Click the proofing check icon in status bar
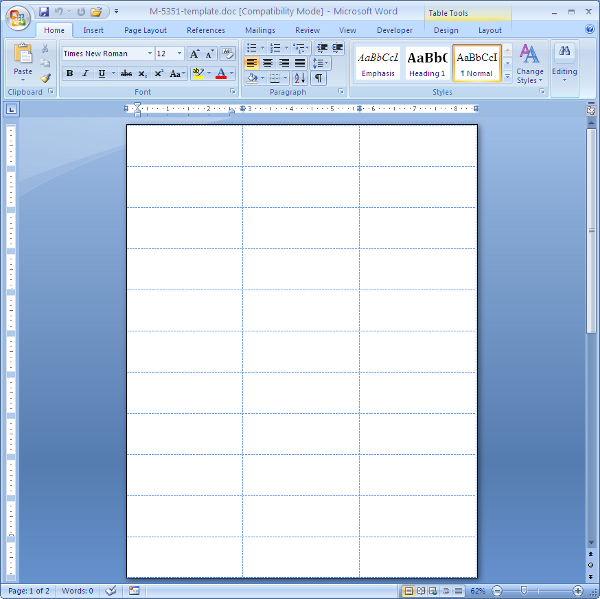The height and width of the screenshot is (599, 600). [111, 591]
